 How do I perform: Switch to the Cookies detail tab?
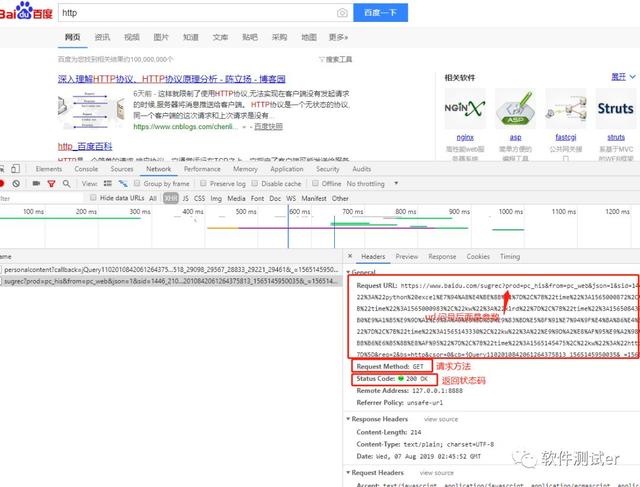coord(478,256)
